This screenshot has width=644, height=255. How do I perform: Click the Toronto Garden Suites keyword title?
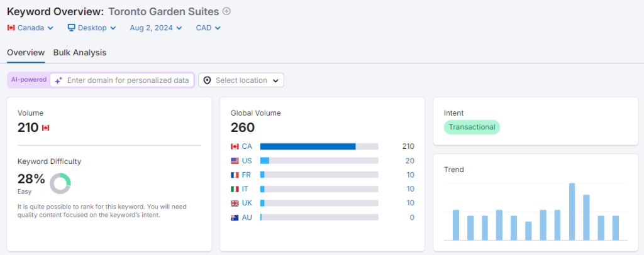164,11
